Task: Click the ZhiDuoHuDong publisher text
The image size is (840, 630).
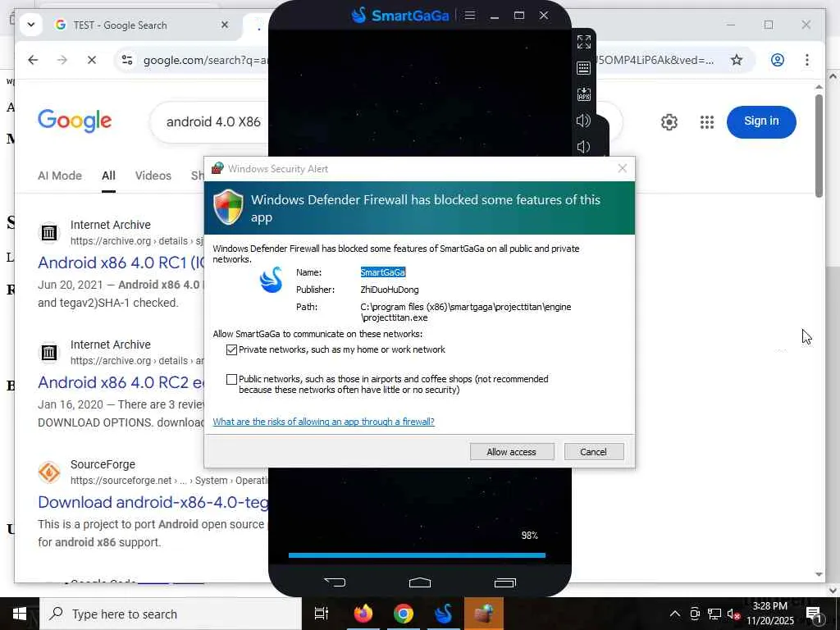Action: [390, 290]
